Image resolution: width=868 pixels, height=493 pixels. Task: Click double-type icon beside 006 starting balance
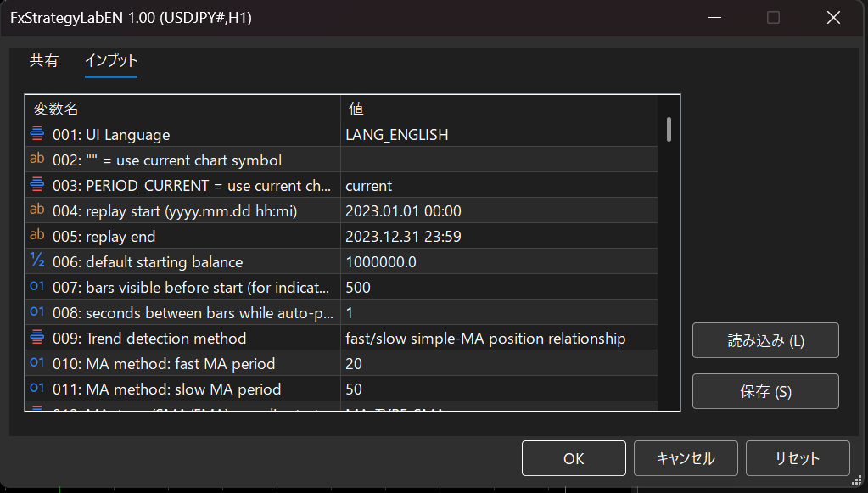pyautogui.click(x=37, y=260)
